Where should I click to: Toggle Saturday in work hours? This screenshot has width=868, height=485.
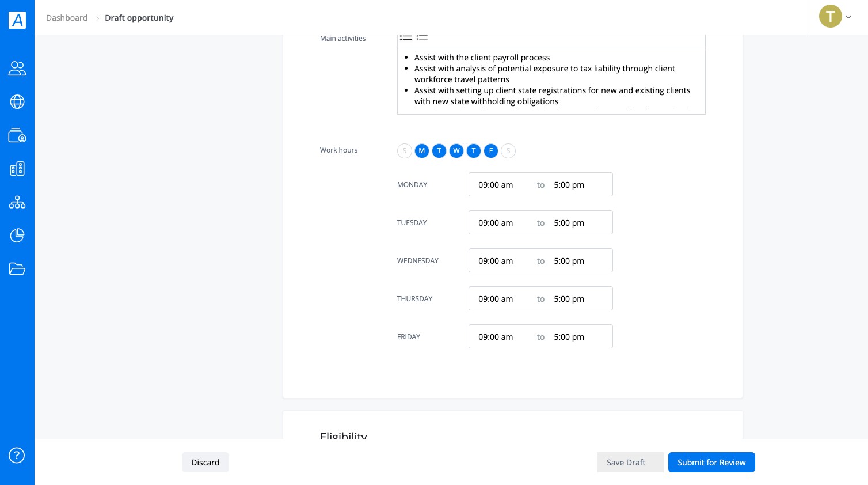[x=508, y=151]
